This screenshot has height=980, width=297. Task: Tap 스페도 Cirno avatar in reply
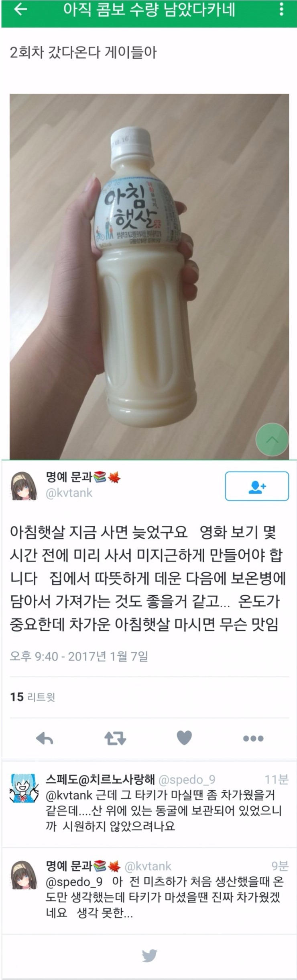coord(24,787)
